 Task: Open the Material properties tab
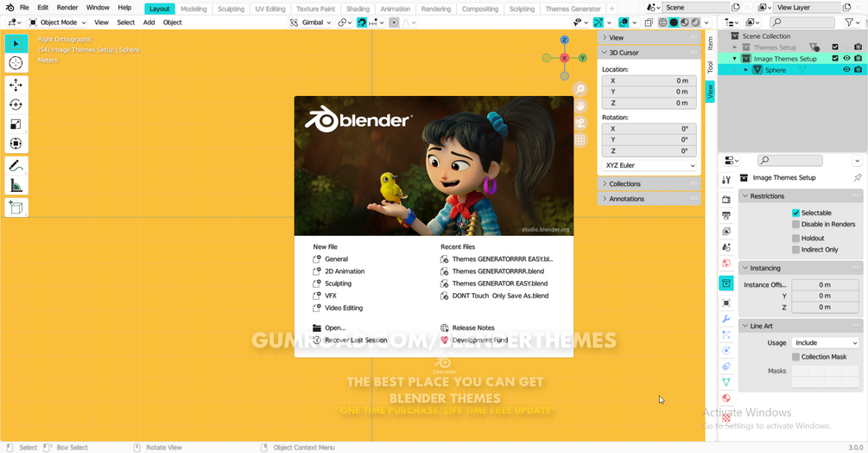point(726,398)
